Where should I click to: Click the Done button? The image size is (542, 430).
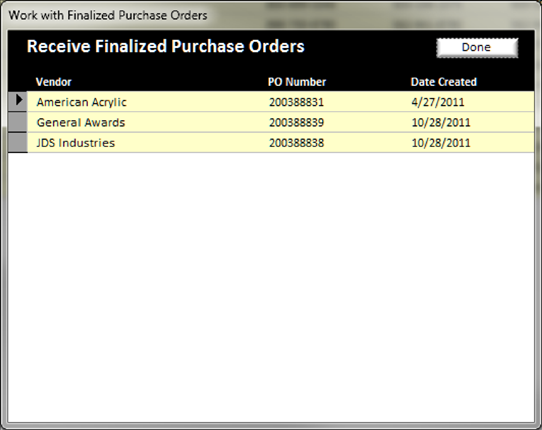477,47
